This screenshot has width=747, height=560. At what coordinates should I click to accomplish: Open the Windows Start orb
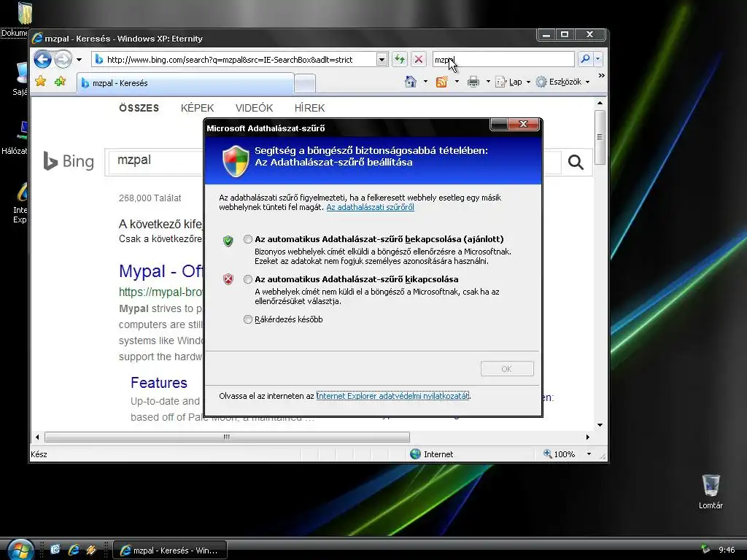tap(20, 550)
